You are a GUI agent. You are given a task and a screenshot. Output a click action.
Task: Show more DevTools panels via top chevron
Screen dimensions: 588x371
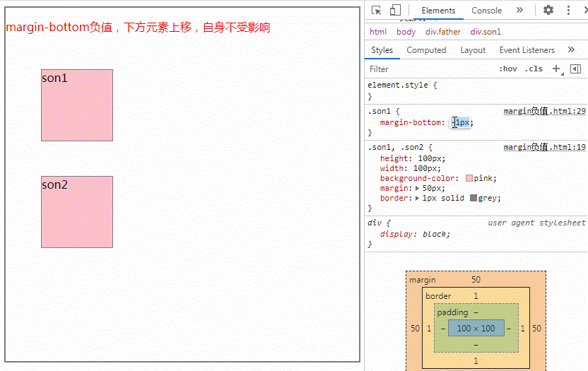(519, 11)
